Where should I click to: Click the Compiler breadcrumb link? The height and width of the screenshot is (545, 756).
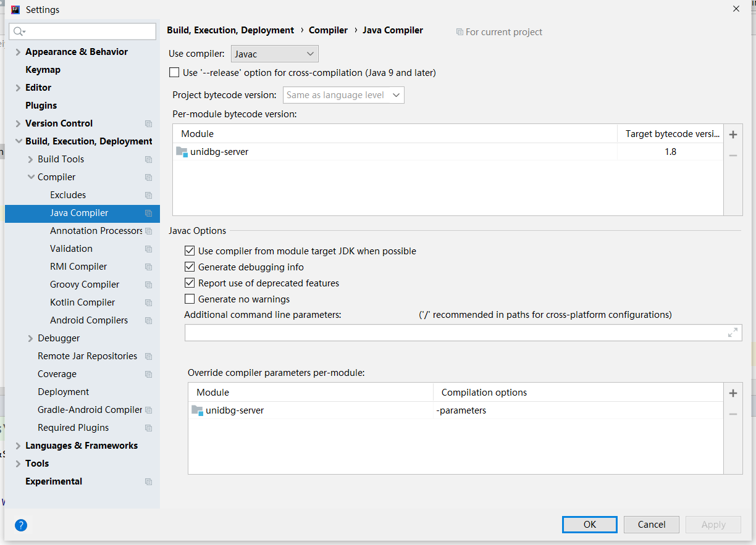pyautogui.click(x=328, y=30)
